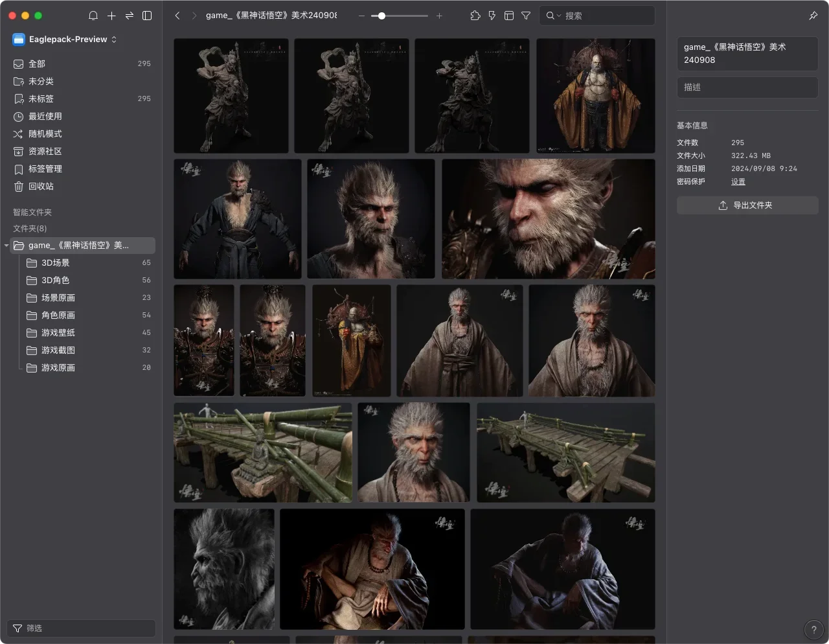The height and width of the screenshot is (644, 829).
Task: Open 回收站 trash
Action: (x=82, y=186)
